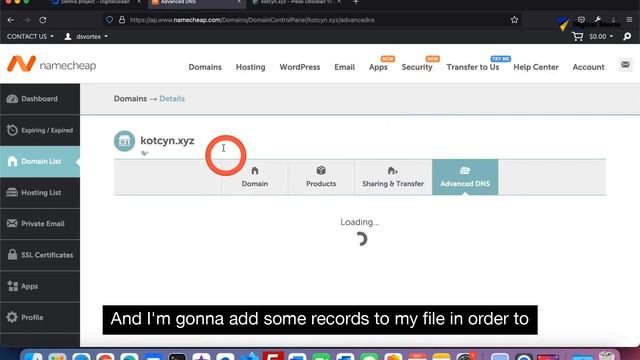Expand the $0.00 cart dropdown
The height and width of the screenshot is (360, 640).
point(601,37)
